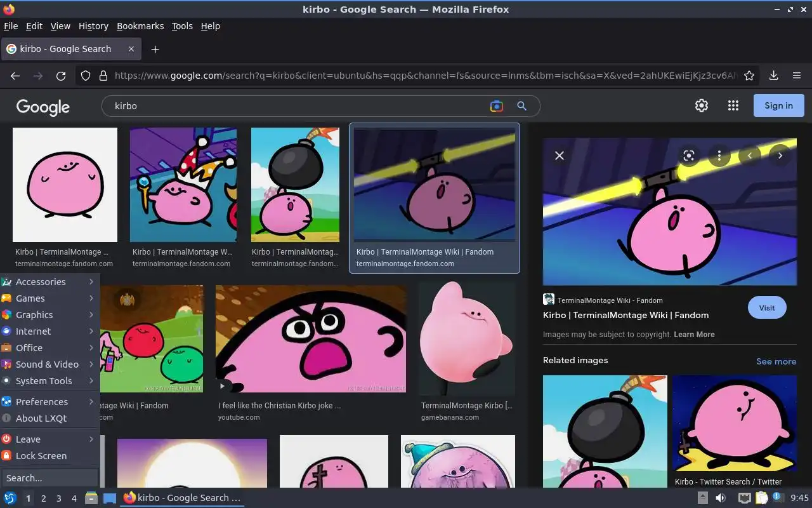Image resolution: width=812 pixels, height=508 pixels.
Task: Open Lens search on the preview image
Action: pyautogui.click(x=689, y=156)
